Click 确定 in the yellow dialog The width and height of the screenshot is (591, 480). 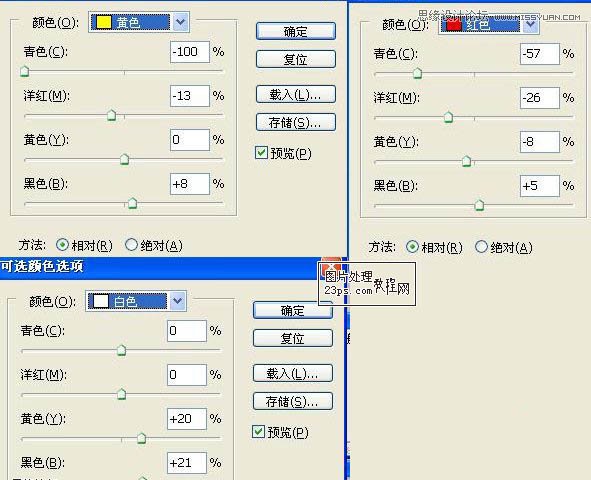pyautogui.click(x=296, y=31)
